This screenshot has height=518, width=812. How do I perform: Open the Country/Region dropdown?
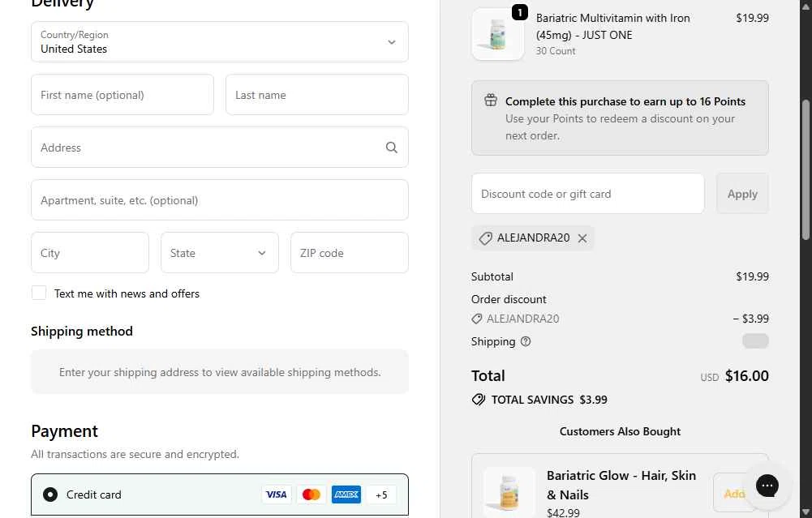tap(220, 42)
